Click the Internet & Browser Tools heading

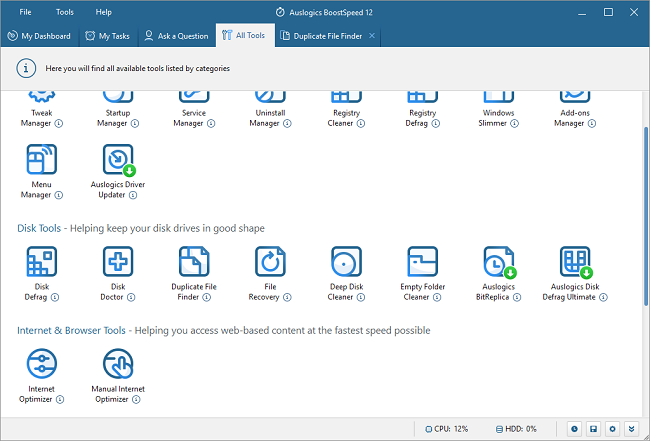71,330
